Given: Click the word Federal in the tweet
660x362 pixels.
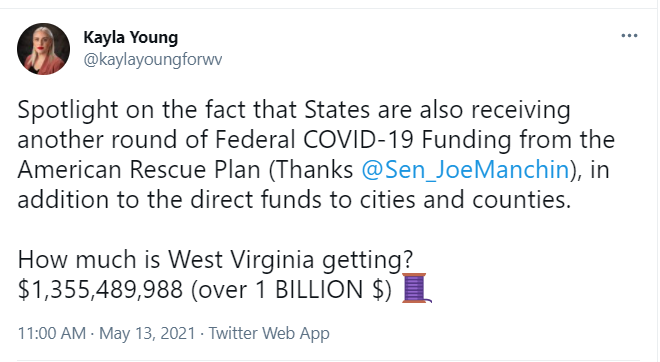Looking at the screenshot, I should (255, 140).
